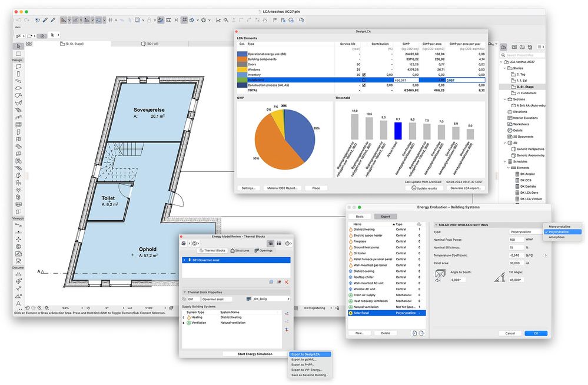Open the Structures tab
The height and width of the screenshot is (385, 588).
[240, 250]
